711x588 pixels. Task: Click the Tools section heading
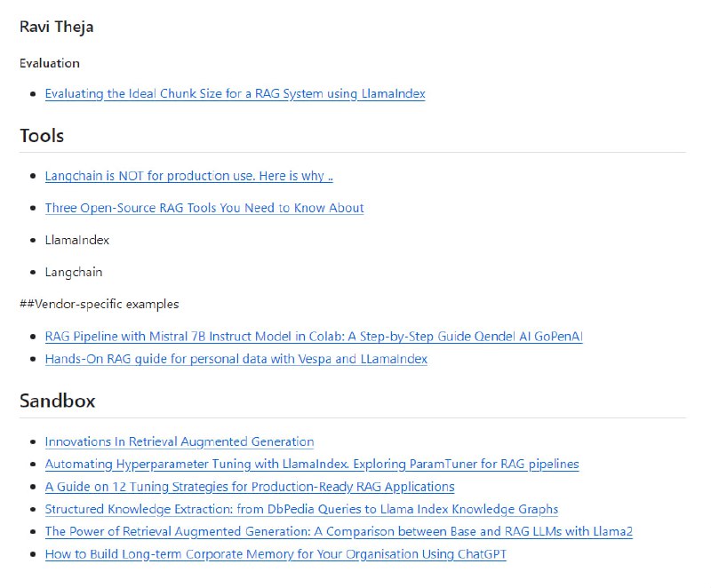point(42,136)
